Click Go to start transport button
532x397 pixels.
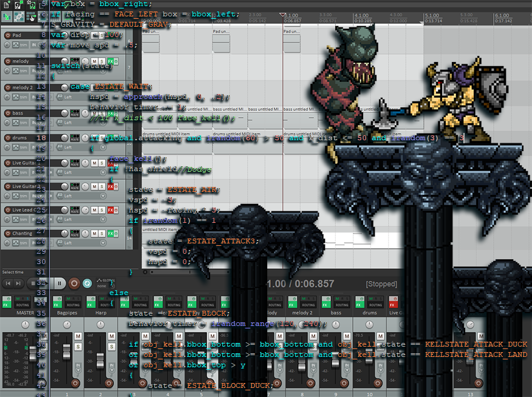(x=8, y=283)
